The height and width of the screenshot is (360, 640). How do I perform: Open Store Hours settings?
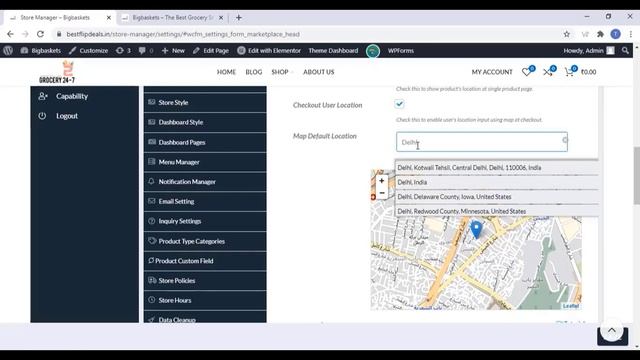tap(205, 300)
